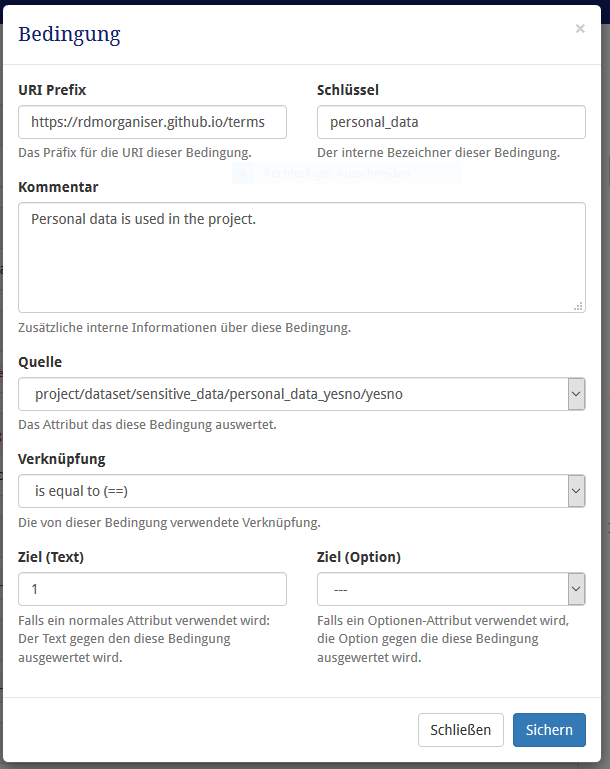
Task: Select the Ziel (Text) input containing 1
Action: coord(152,589)
